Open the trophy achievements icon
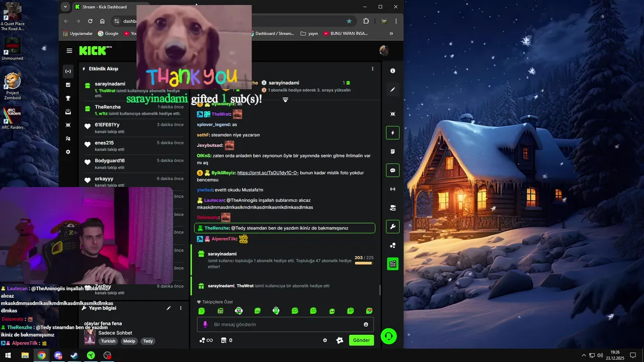This screenshot has width=644, height=362. 68,98
